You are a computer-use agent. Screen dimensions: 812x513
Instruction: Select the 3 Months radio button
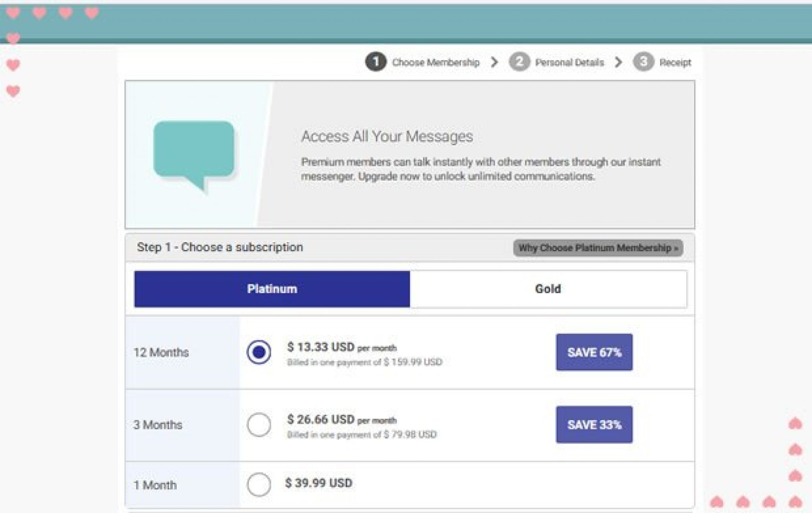[259, 424]
